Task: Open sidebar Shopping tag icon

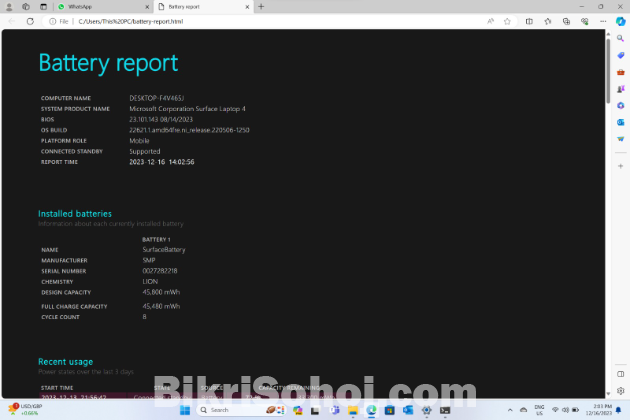Action: pyautogui.click(x=621, y=55)
